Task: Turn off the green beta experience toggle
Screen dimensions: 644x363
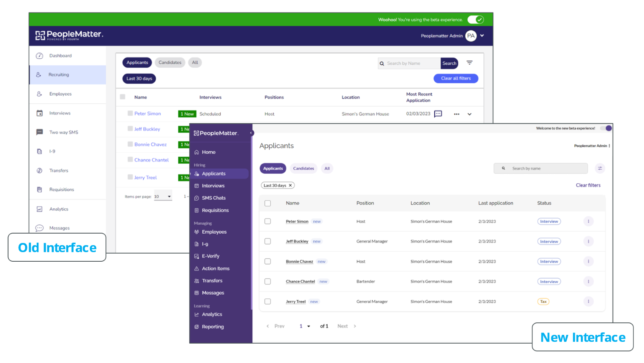Action: click(x=476, y=20)
